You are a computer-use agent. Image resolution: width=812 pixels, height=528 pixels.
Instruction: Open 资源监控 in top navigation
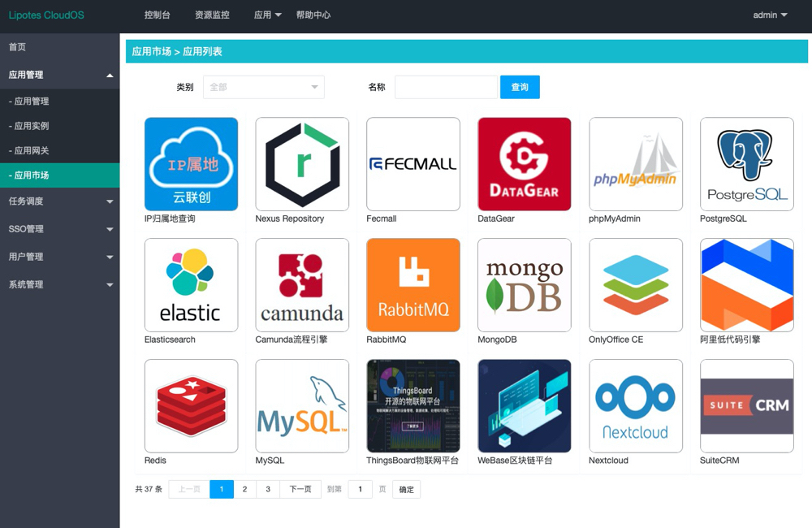[212, 15]
